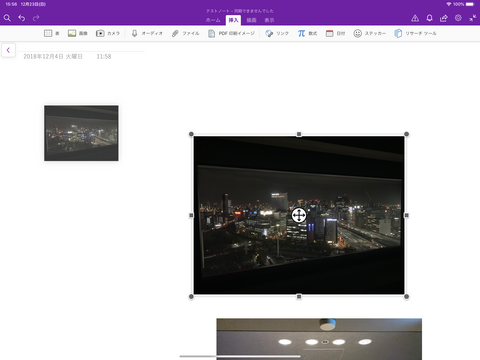Click bottom-center square resize handle
The height and width of the screenshot is (360, 480).
pos(299,297)
